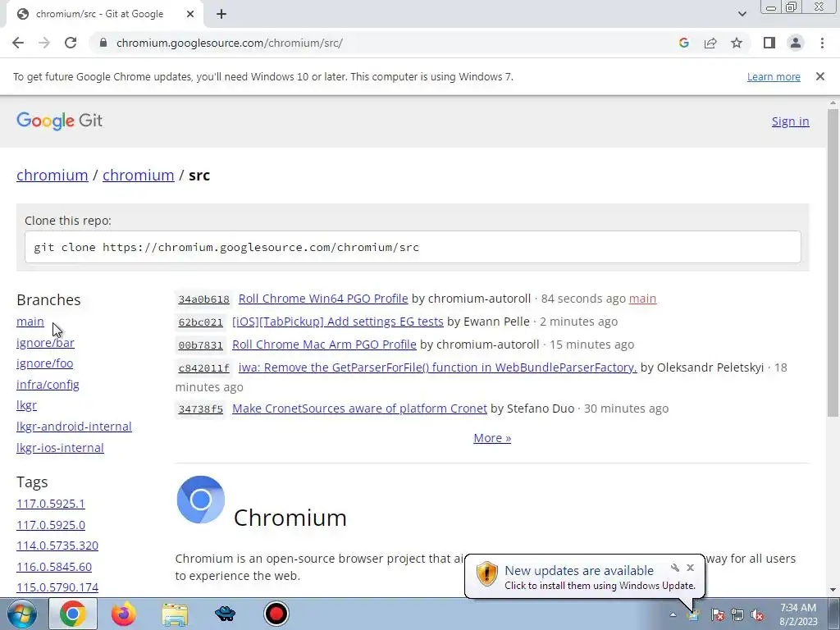The image size is (840, 630).
Task: Click the network tray icon
Action: (737, 614)
